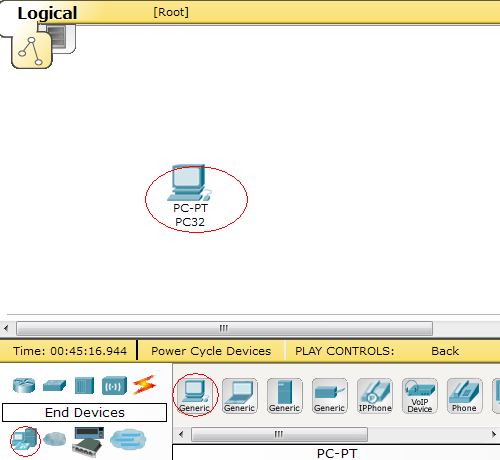Click the workspace scrollbar left arrow
500x460 pixels.
6,328
